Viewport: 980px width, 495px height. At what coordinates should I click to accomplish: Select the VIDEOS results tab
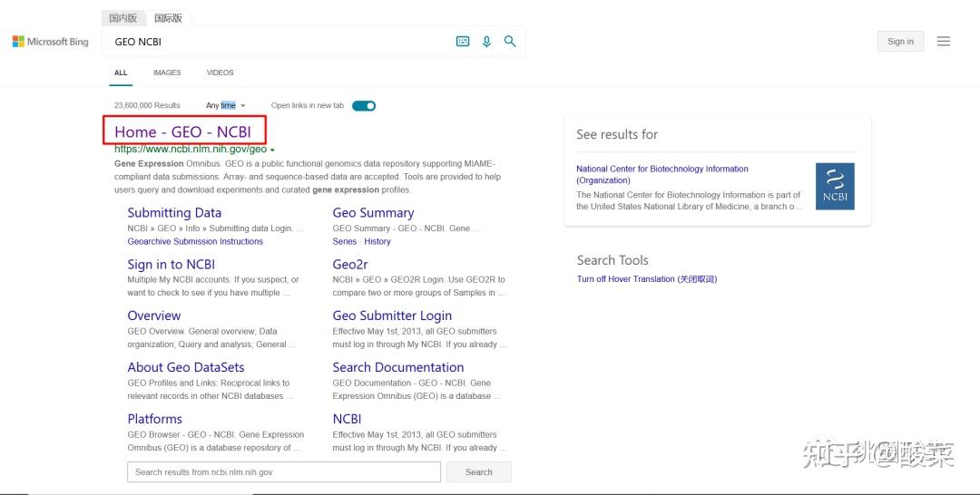pyautogui.click(x=220, y=73)
